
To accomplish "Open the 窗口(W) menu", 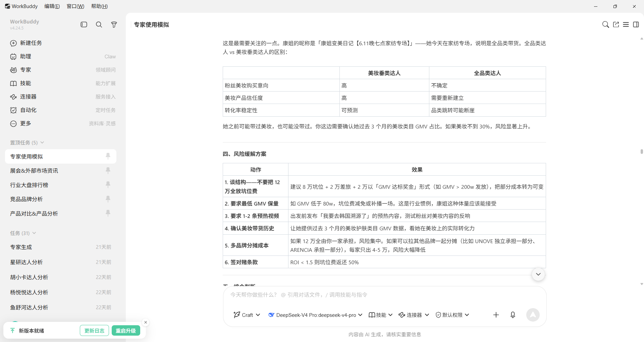I will point(75,6).
